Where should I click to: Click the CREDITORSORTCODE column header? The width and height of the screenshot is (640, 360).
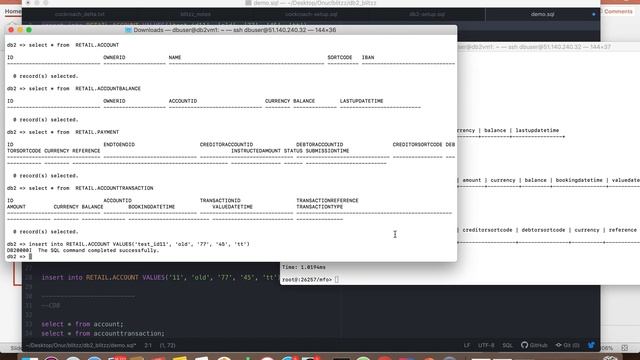pos(417,144)
